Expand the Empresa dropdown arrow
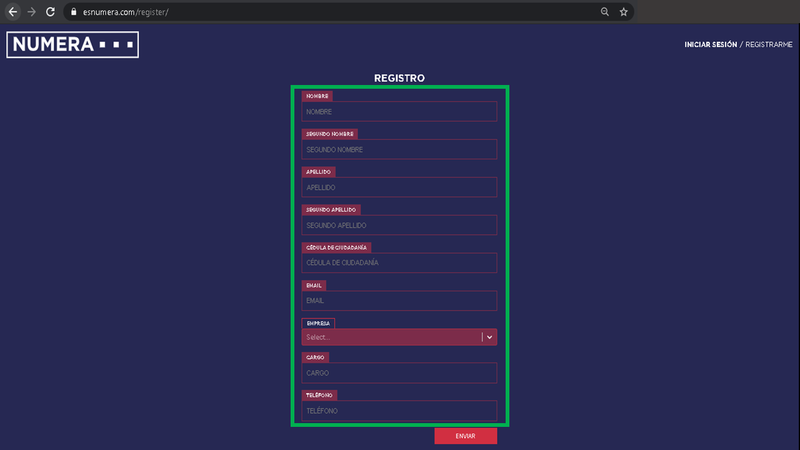Image resolution: width=800 pixels, height=450 pixels. tap(490, 337)
